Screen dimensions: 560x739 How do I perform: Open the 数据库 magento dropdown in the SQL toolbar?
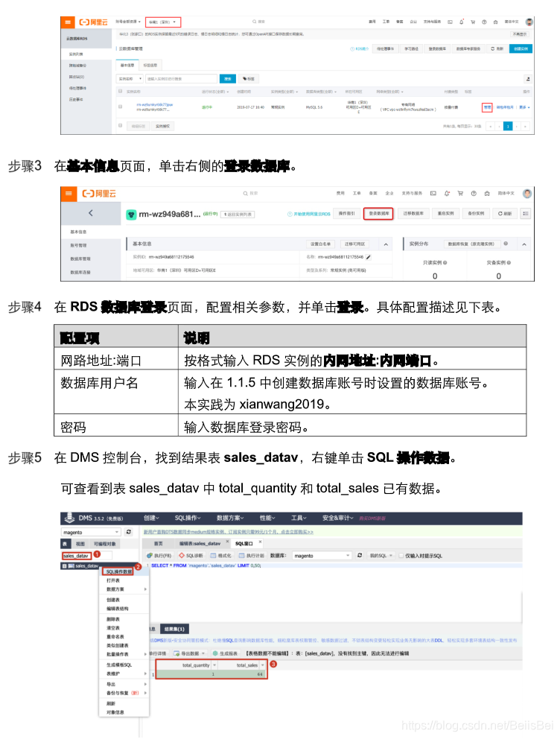click(322, 556)
